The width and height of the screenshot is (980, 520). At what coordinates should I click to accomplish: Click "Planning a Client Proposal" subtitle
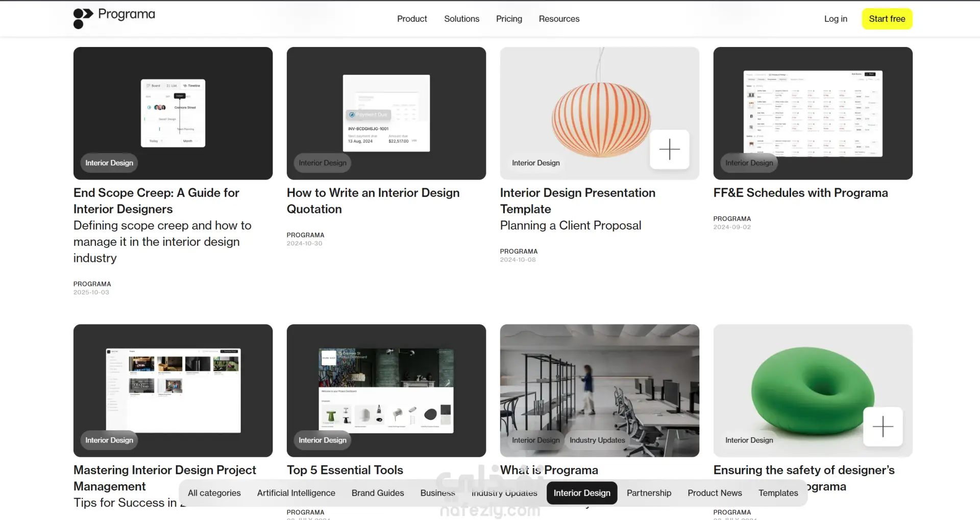[571, 226]
